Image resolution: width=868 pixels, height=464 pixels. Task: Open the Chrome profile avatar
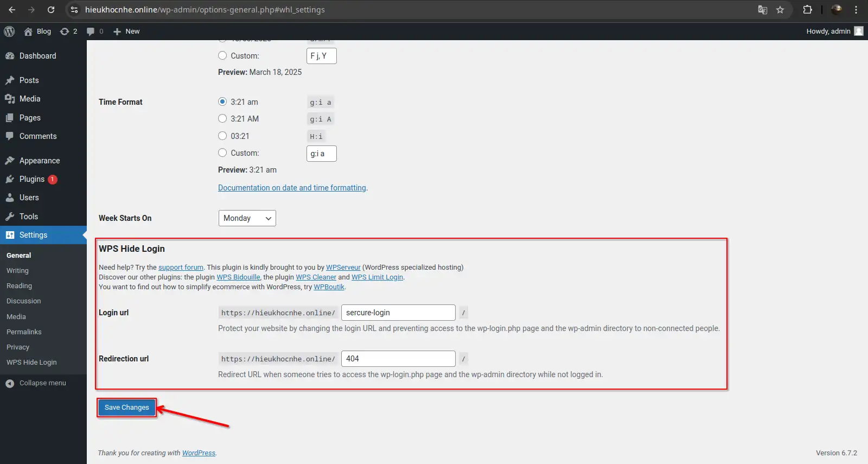(x=837, y=10)
